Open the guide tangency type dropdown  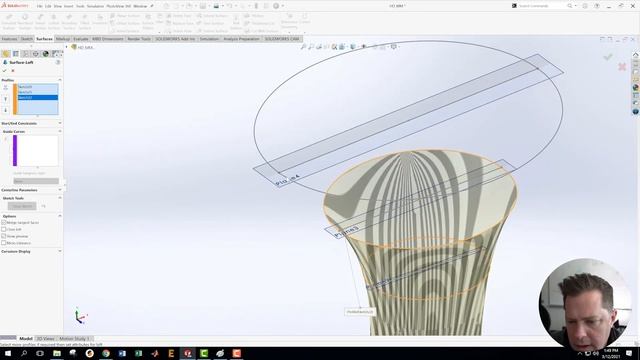tap(36, 181)
